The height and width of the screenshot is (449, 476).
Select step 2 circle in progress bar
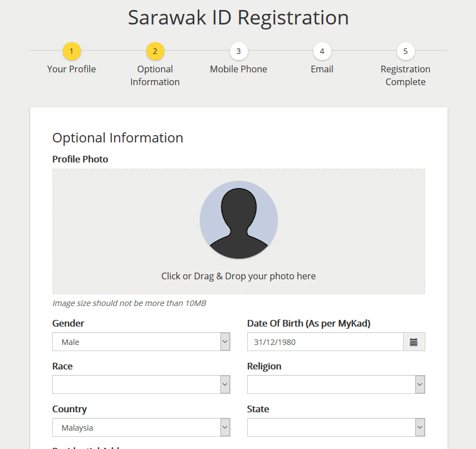pyautogui.click(x=155, y=51)
